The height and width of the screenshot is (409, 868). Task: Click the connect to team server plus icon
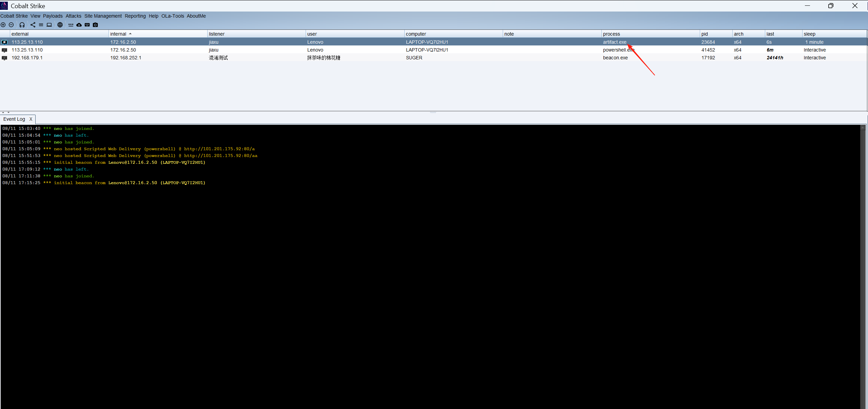[x=3, y=25]
